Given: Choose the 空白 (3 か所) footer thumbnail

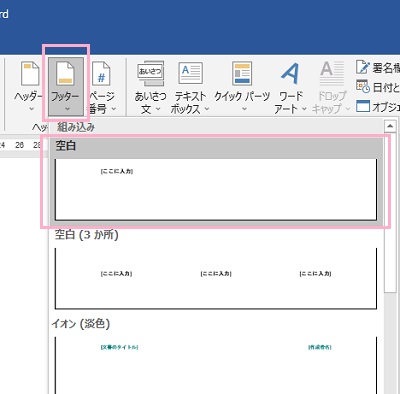Looking at the screenshot, I should [x=216, y=279].
